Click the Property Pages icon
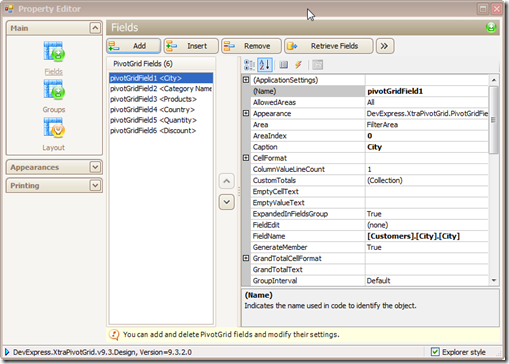This screenshot has width=509, height=364. (x=318, y=65)
